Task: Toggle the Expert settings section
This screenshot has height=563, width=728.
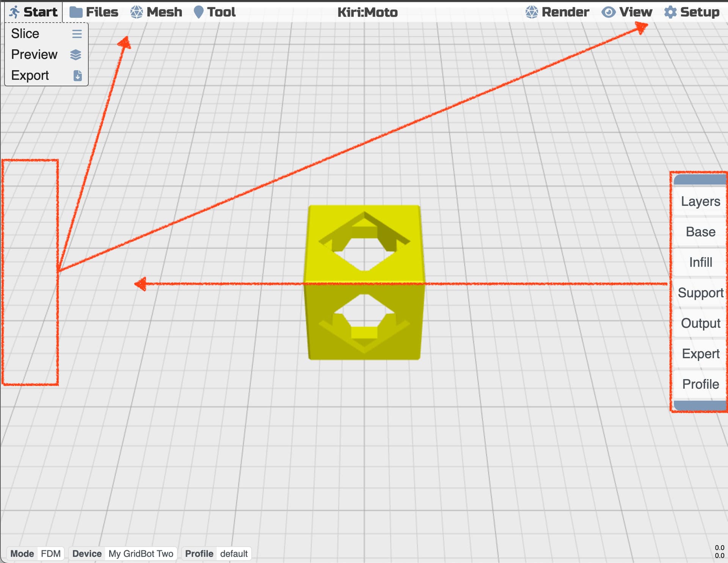Action: [700, 353]
